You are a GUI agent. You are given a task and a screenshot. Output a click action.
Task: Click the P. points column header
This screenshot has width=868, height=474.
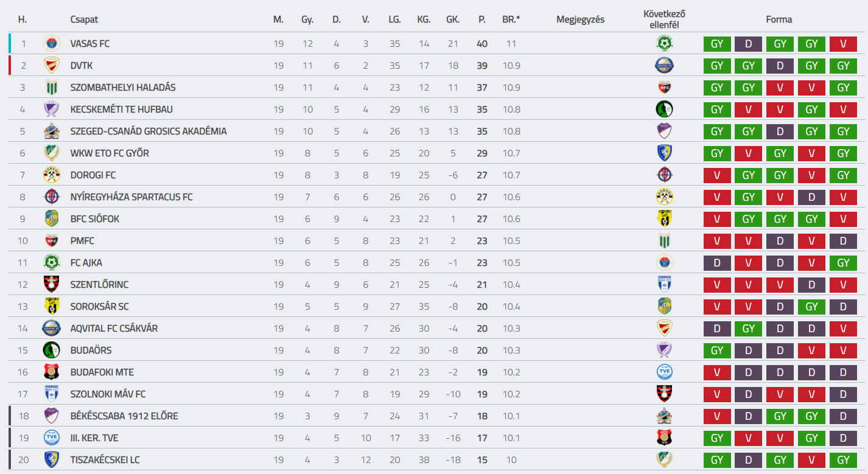pos(482,19)
